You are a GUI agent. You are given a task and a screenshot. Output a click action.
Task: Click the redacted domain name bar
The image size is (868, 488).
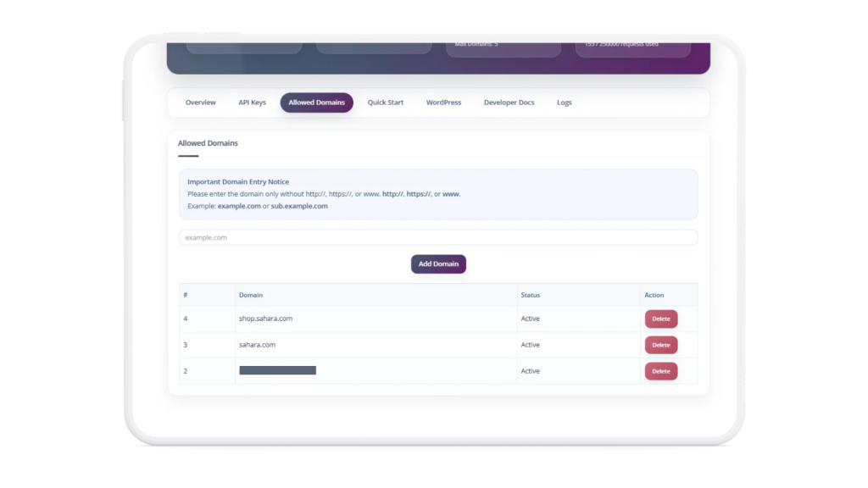click(x=277, y=371)
